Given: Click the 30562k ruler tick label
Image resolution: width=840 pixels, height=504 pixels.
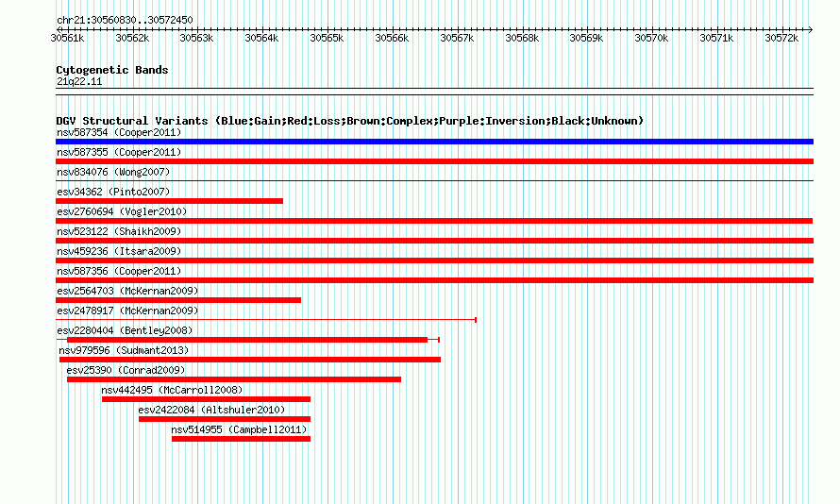Looking at the screenshot, I should coord(132,38).
